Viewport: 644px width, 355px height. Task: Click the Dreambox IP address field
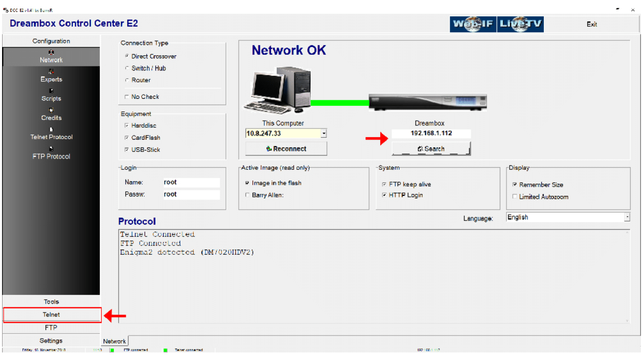431,134
